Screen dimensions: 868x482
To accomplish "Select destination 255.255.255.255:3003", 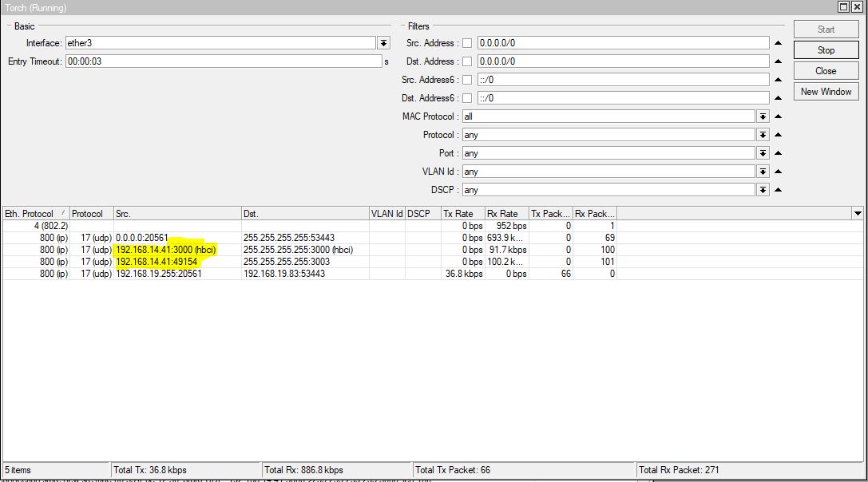I will (x=305, y=262).
